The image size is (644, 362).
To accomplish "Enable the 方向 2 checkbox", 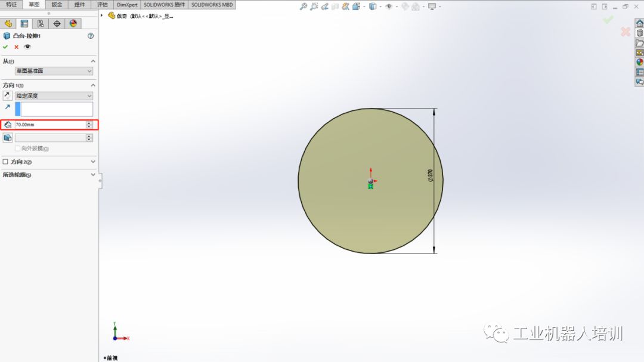I will click(5, 162).
